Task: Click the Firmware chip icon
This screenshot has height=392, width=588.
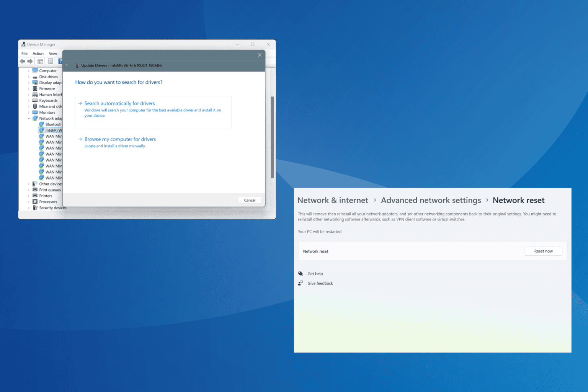Action: 35,88
